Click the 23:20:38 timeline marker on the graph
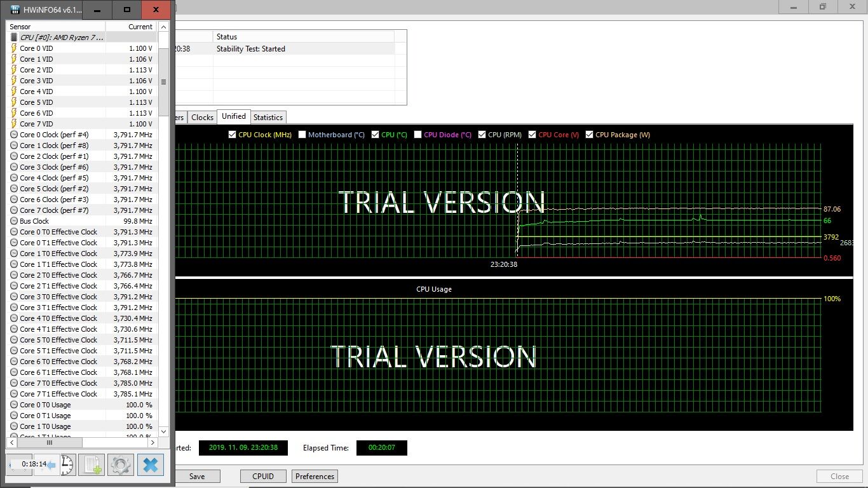868x488 pixels. 503,264
